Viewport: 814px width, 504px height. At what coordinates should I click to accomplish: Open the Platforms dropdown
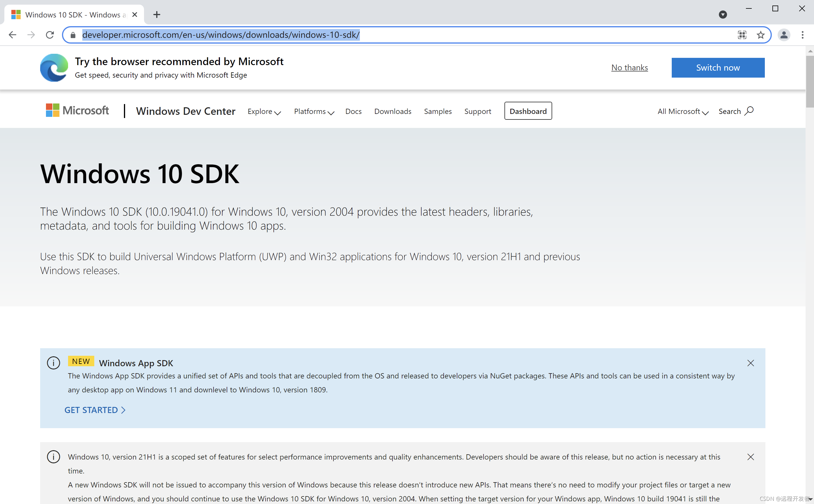click(x=313, y=111)
